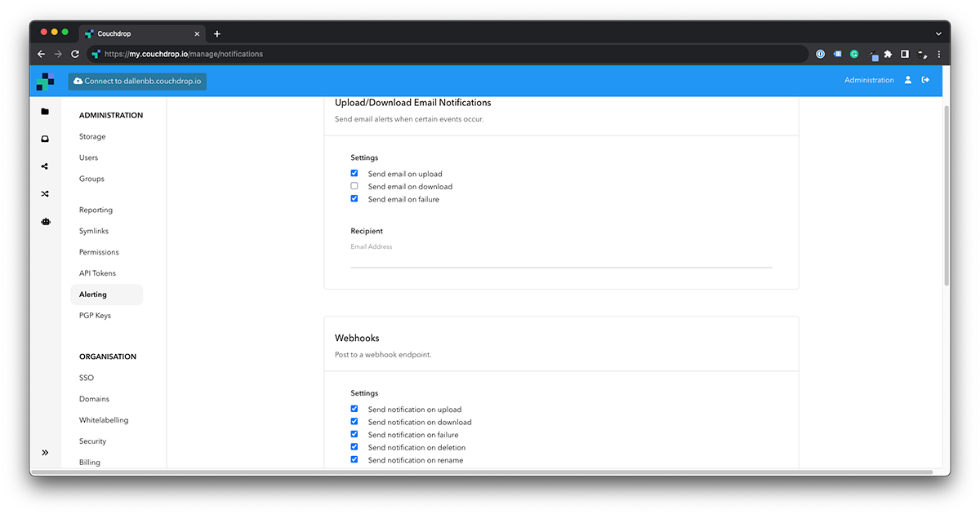Open Chrome's three-dot menu

click(939, 54)
